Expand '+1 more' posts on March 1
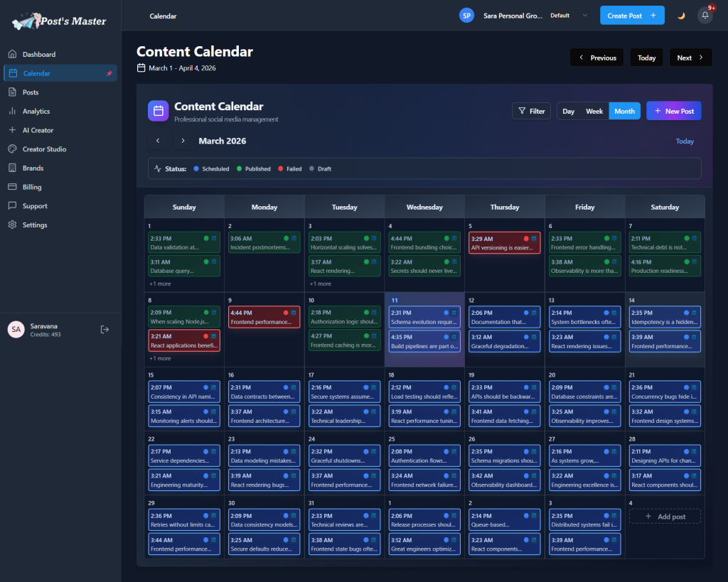Image resolution: width=728 pixels, height=582 pixels. (160, 284)
